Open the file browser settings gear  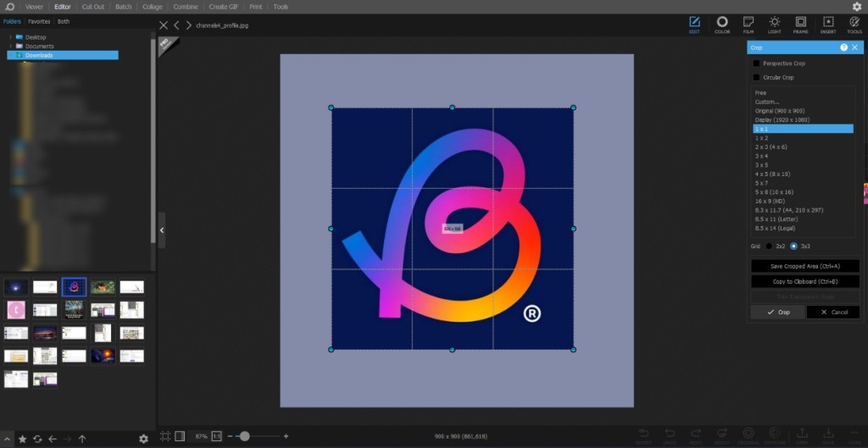click(x=143, y=439)
